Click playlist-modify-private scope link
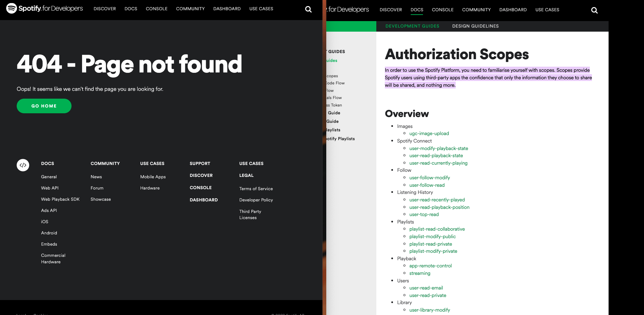Viewport: 644px width, 315px height. pyautogui.click(x=433, y=251)
